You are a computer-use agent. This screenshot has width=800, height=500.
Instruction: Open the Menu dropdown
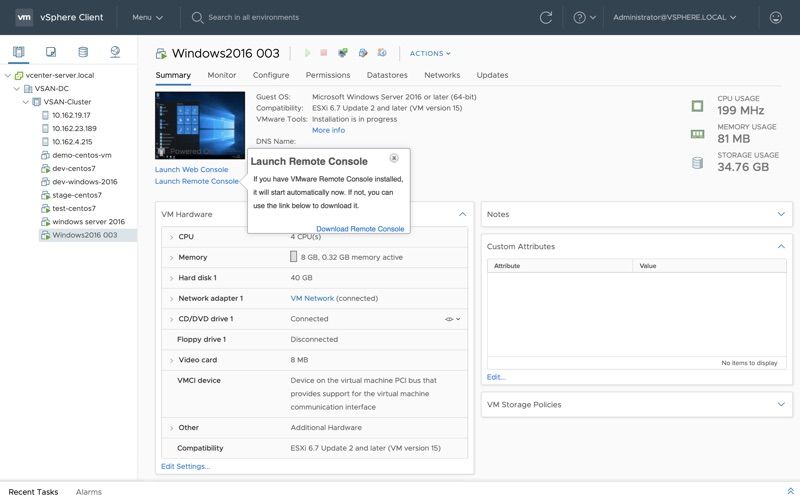pyautogui.click(x=147, y=17)
